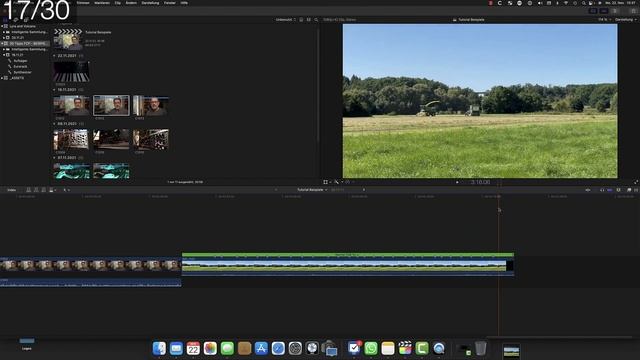Click the Final Cut Pro Dock icon
The image size is (640, 360).
[405, 348]
